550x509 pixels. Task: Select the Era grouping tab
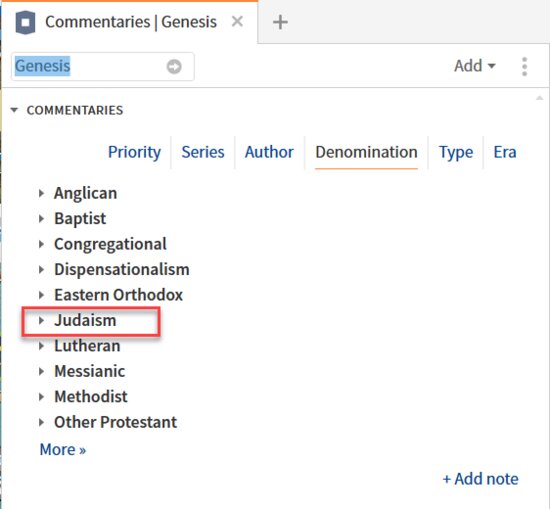point(505,152)
